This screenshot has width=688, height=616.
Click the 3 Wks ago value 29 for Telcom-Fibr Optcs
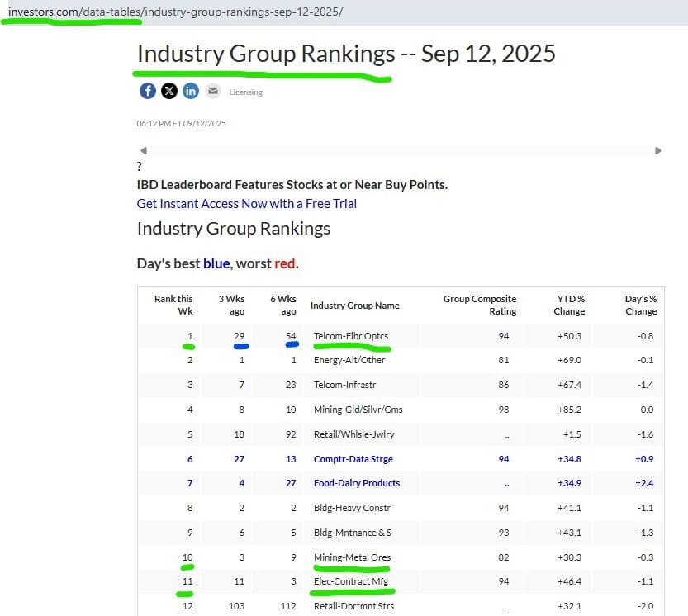pos(240,336)
